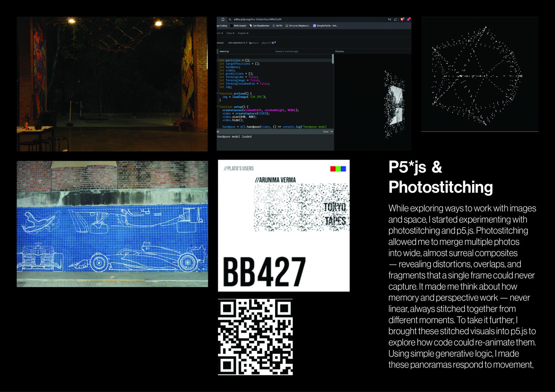Image resolution: width=555 pixels, height=392 pixels.
Task: Click the dot explosion 5 sketch name
Action: coord(237,43)
